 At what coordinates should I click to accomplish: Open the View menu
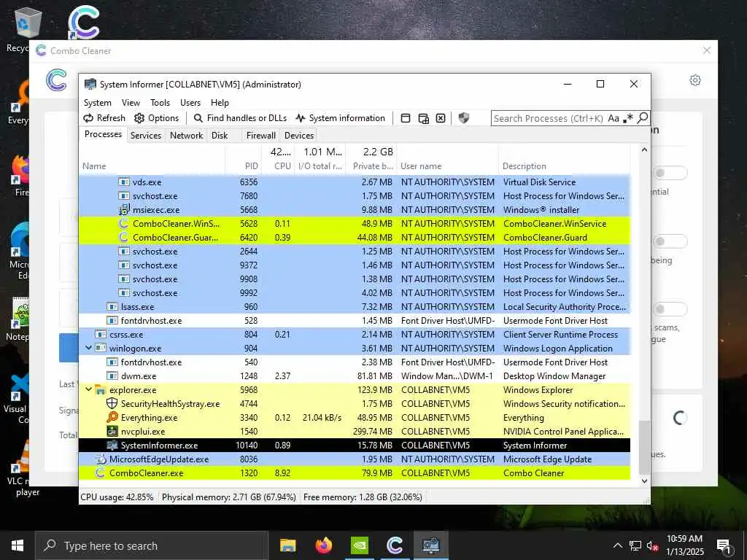[131, 103]
